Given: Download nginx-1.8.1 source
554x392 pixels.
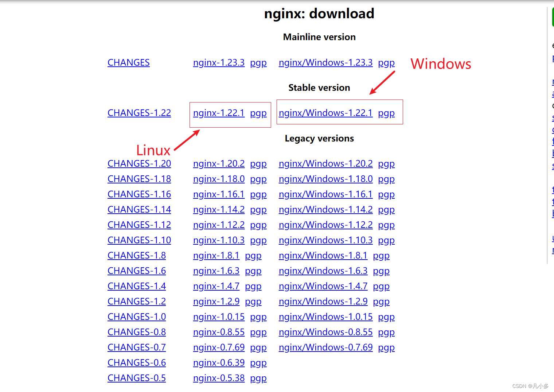Looking at the screenshot, I should [x=216, y=256].
